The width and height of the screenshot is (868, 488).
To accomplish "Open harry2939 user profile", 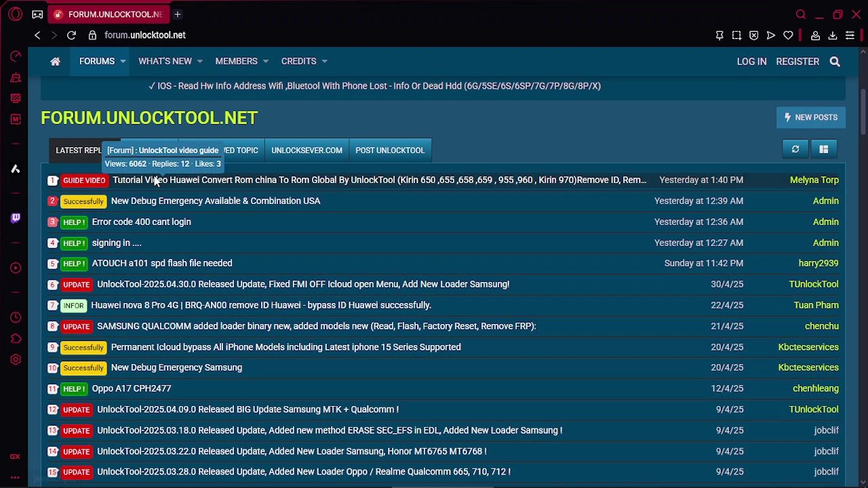I will (x=818, y=263).
